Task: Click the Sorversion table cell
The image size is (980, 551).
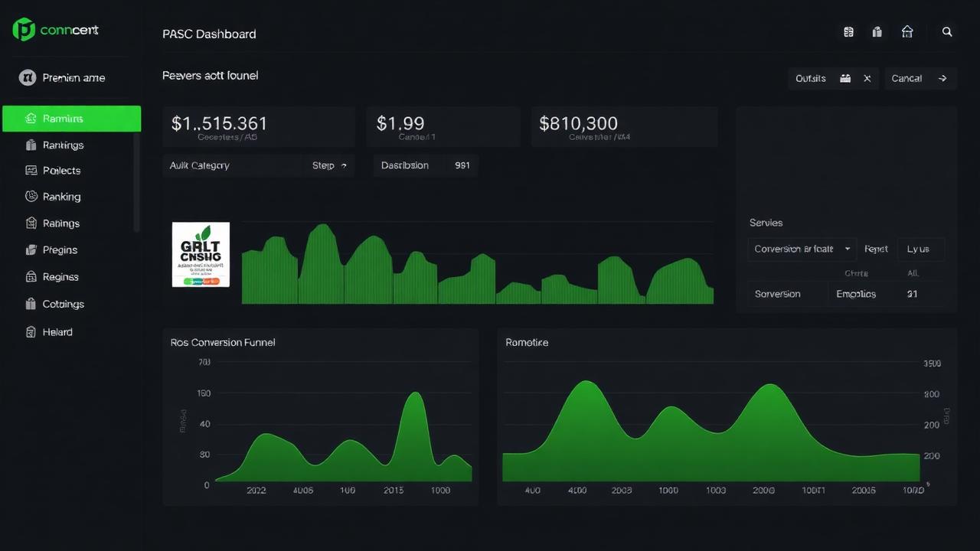Action: click(788, 294)
